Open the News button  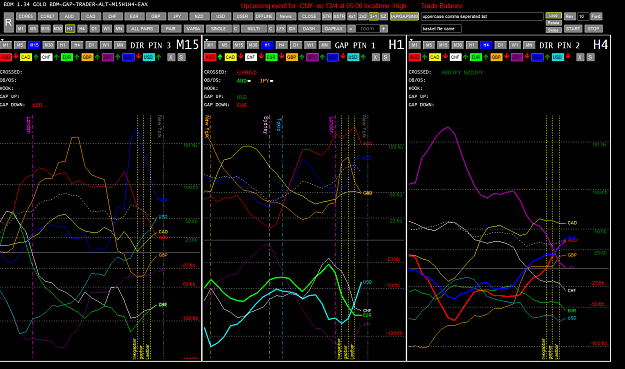(x=285, y=16)
